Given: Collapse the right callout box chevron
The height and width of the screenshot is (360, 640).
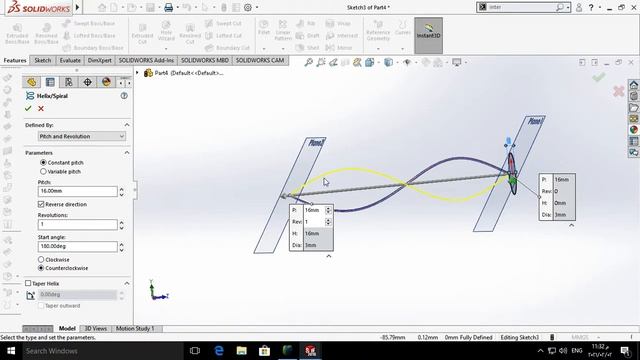Looking at the screenshot, I should tap(571, 225).
